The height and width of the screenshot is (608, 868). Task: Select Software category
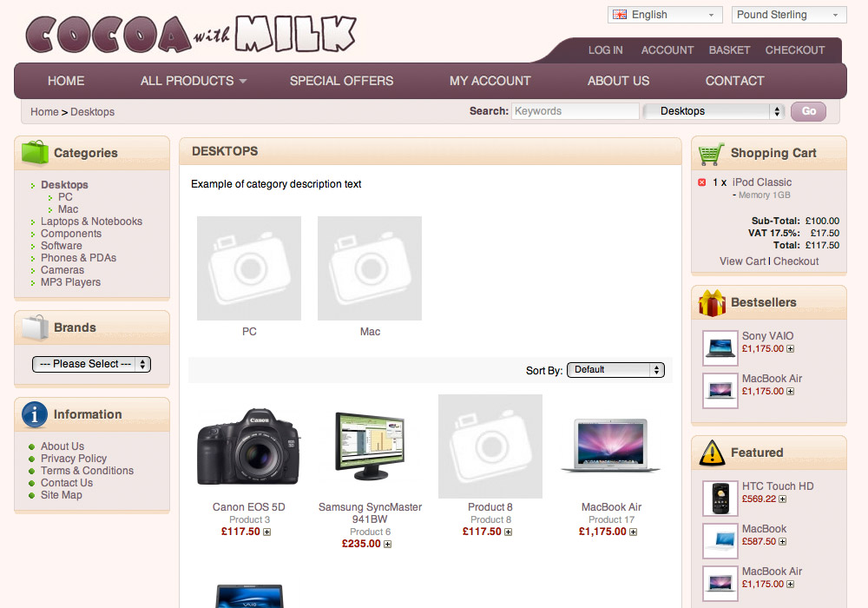[x=62, y=246]
